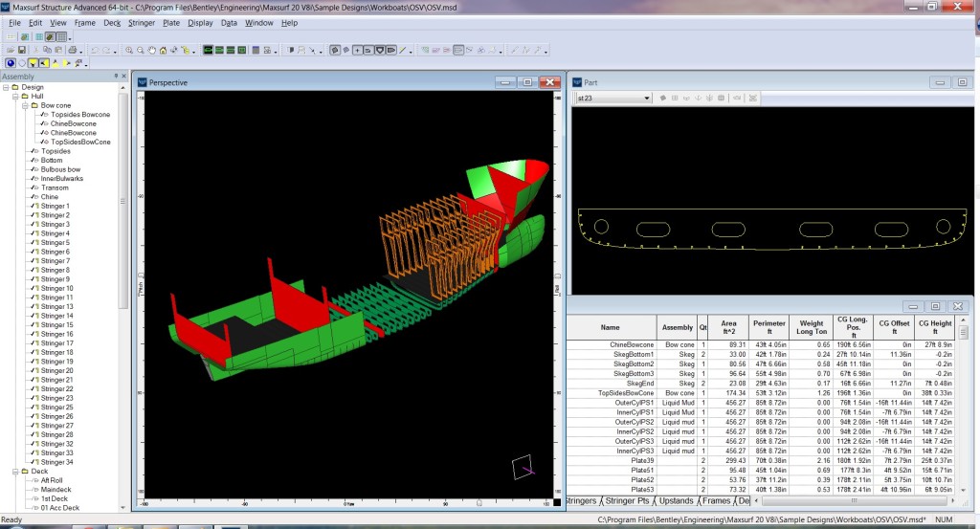Screen dimensions: 980x529
Task: Click the Cut scissors icon
Action: [35, 50]
